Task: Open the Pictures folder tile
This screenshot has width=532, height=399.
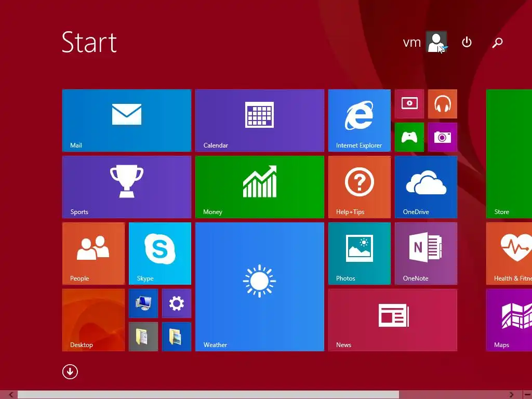Action: [177, 337]
